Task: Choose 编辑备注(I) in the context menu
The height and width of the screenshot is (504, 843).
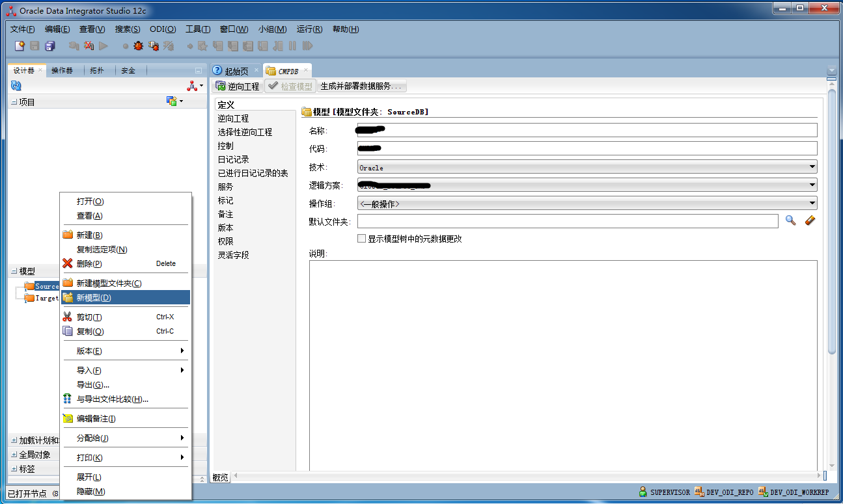Action: point(126,418)
